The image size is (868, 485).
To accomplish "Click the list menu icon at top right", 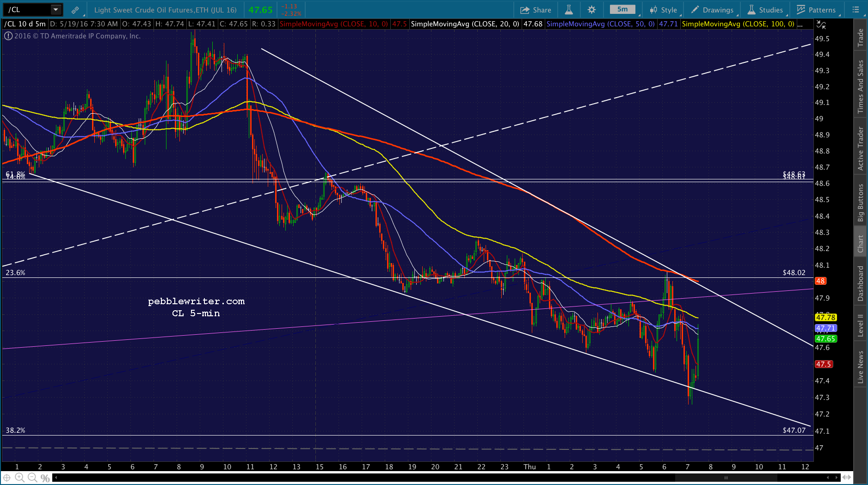I will tap(856, 10).
